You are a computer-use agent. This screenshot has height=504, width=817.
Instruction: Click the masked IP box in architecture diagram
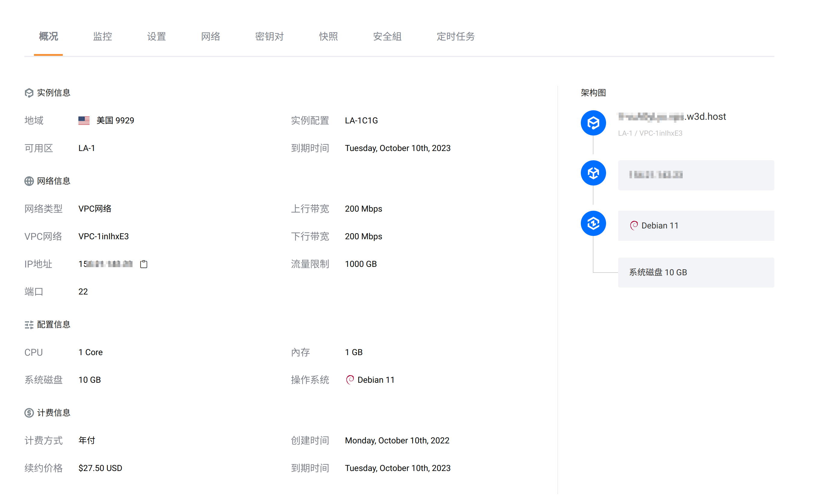(696, 175)
